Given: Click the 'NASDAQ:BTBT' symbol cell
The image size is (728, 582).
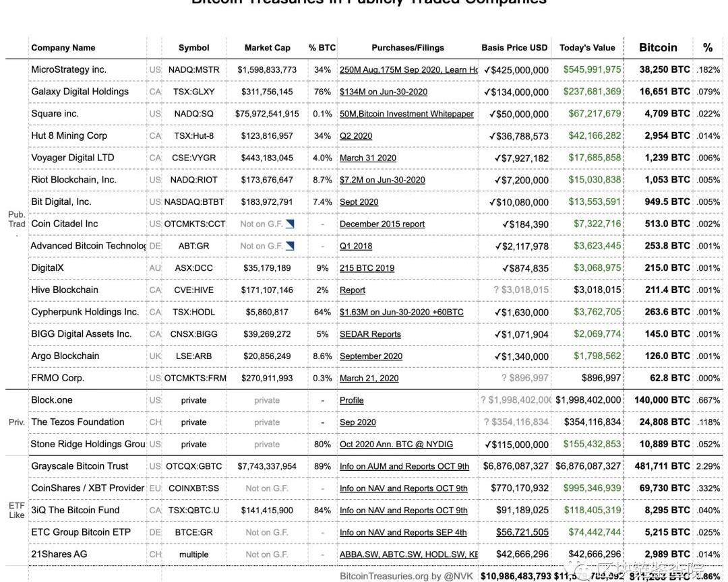Looking at the screenshot, I should pos(194,202).
